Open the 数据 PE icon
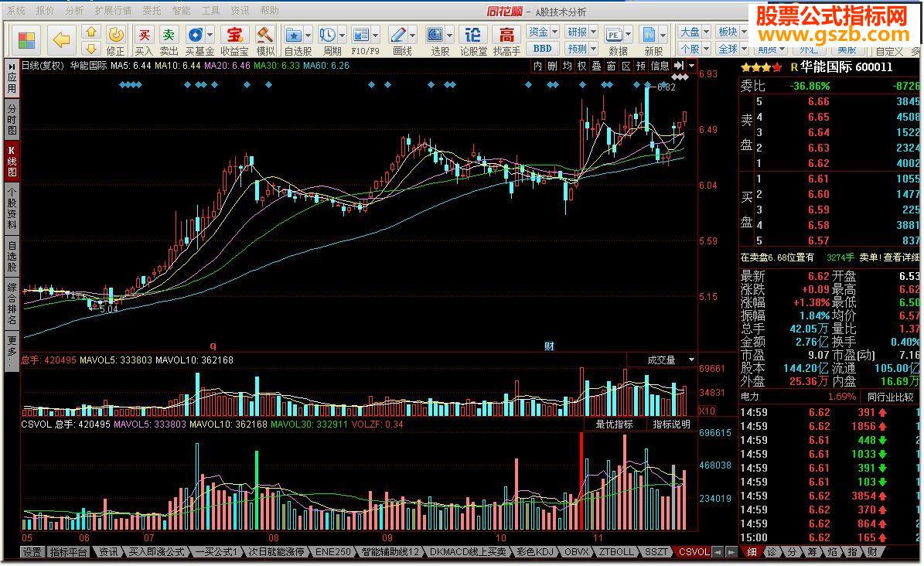The height and width of the screenshot is (566, 924). 613,35
